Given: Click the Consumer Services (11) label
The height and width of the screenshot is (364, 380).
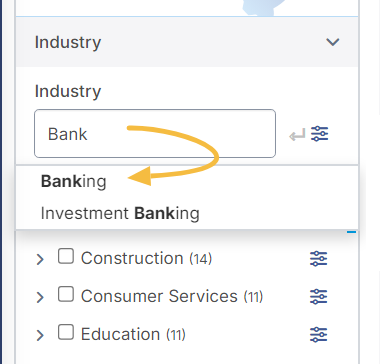Looking at the screenshot, I should 172,296.
